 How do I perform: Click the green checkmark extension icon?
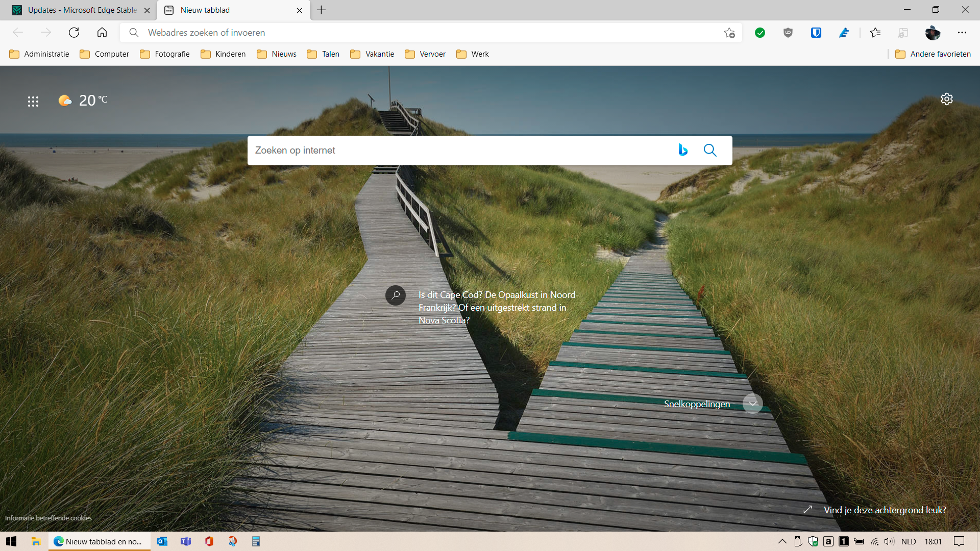[x=760, y=33]
